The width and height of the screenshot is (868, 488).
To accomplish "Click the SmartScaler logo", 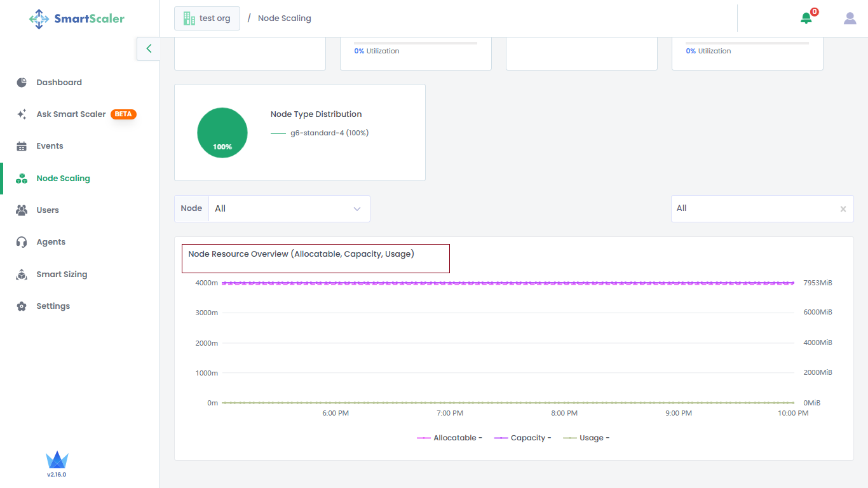I will point(77,19).
